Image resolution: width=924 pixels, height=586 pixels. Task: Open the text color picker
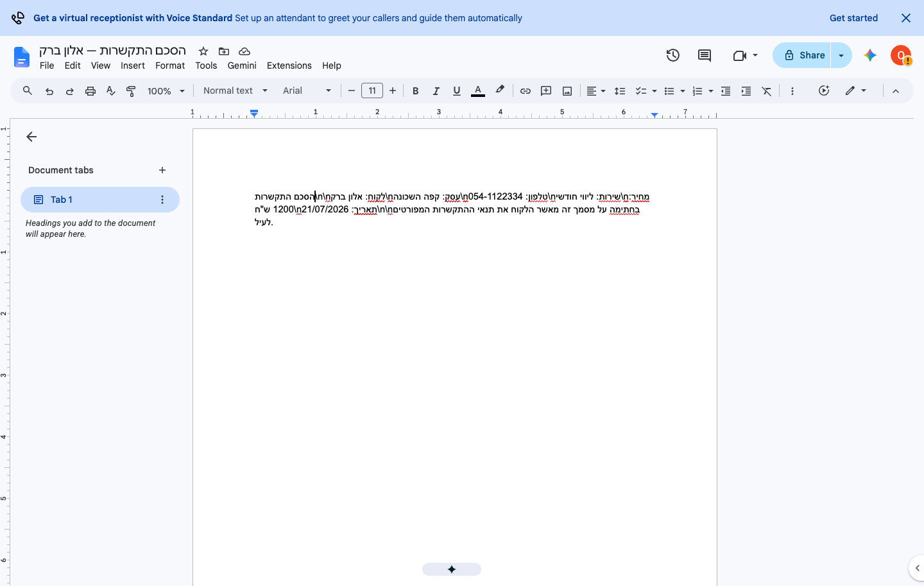478,91
